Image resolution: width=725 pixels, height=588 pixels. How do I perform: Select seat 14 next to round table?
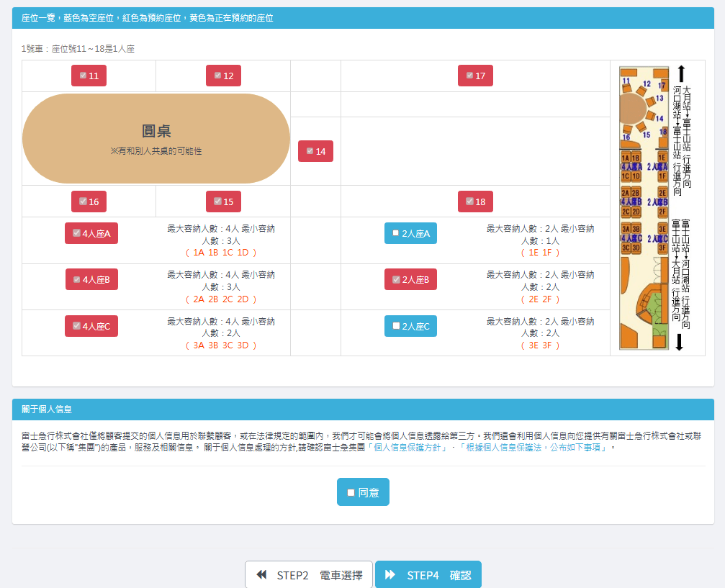[315, 151]
